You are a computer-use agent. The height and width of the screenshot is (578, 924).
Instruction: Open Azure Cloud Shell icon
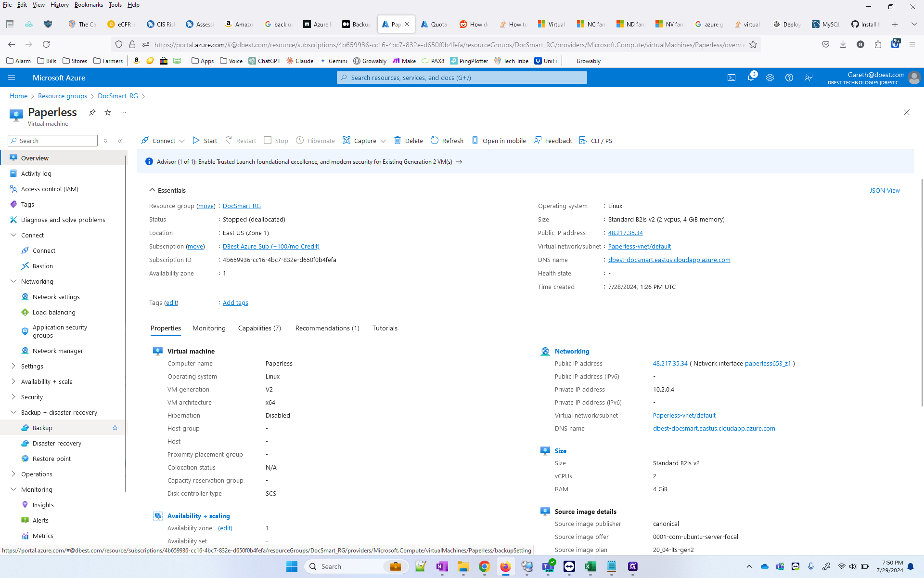[x=731, y=78]
